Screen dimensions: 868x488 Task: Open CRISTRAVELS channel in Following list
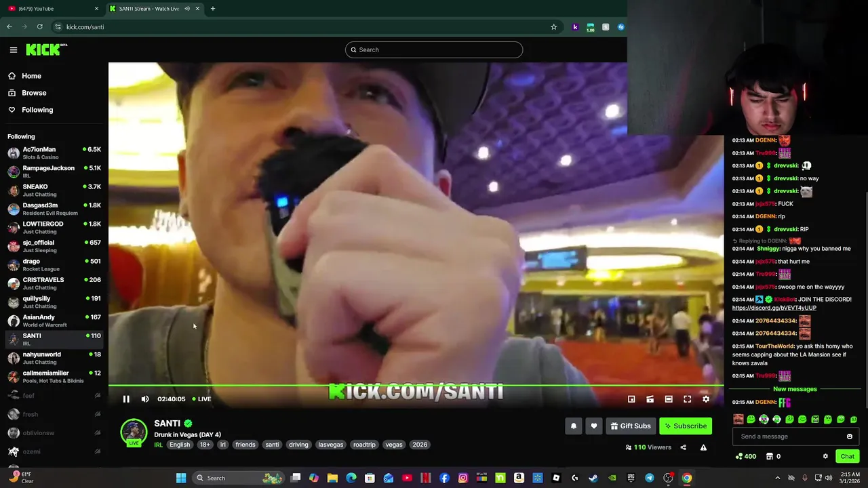click(x=54, y=283)
